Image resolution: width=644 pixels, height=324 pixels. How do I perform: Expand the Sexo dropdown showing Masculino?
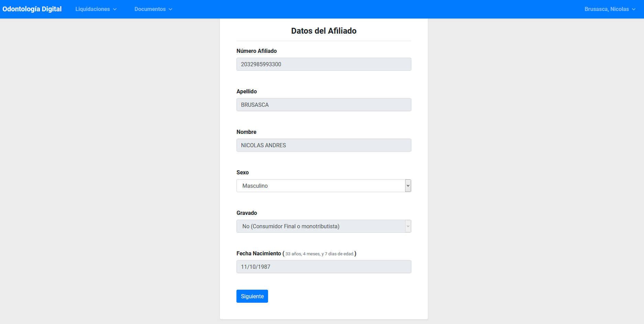(x=320, y=186)
